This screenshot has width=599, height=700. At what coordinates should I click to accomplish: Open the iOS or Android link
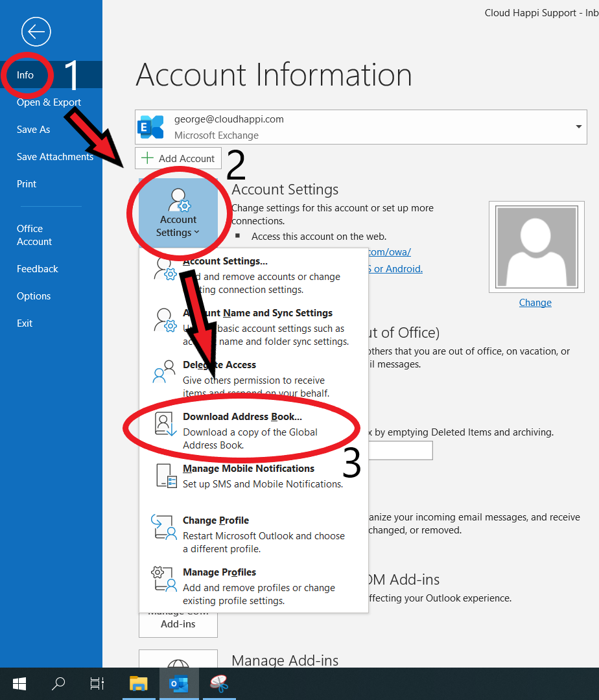395,269
